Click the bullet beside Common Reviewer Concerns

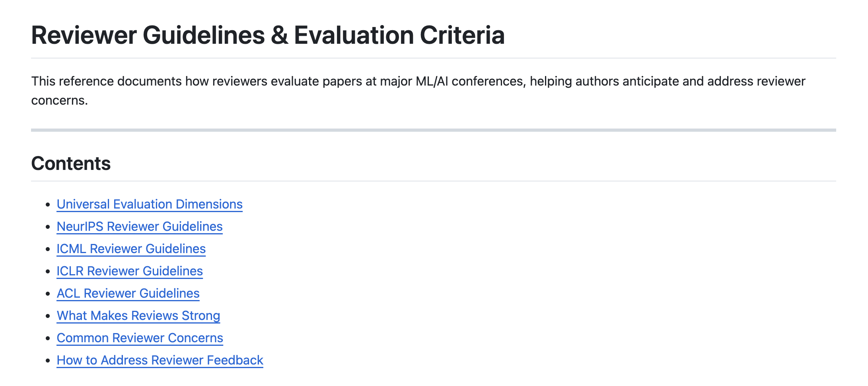(48, 339)
